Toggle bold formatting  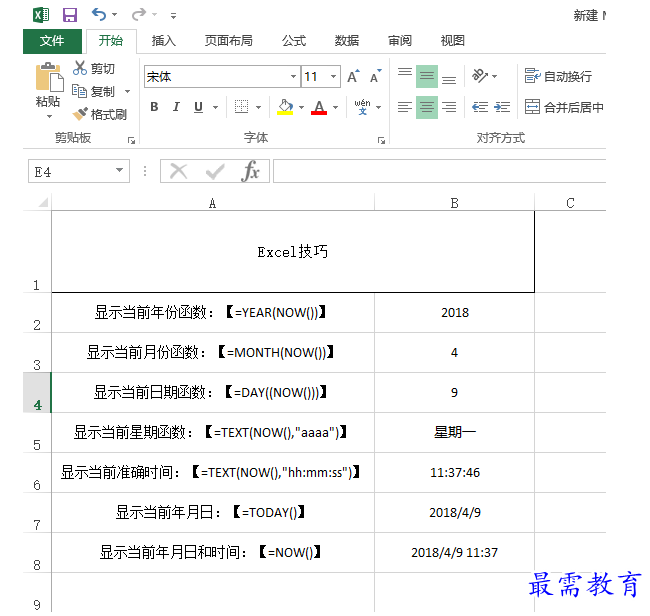154,107
